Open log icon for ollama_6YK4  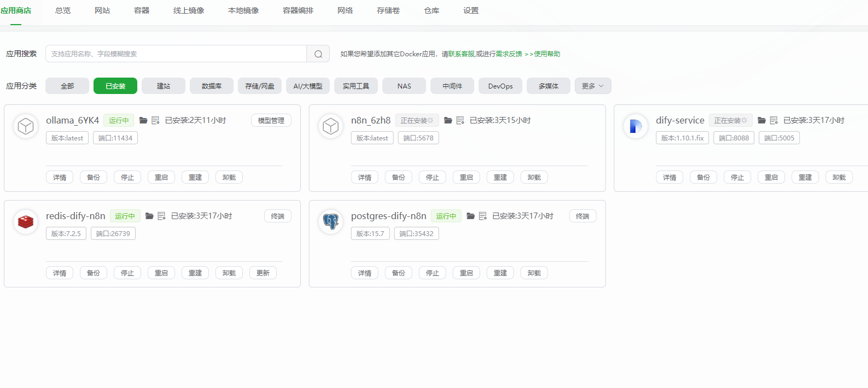(x=155, y=120)
